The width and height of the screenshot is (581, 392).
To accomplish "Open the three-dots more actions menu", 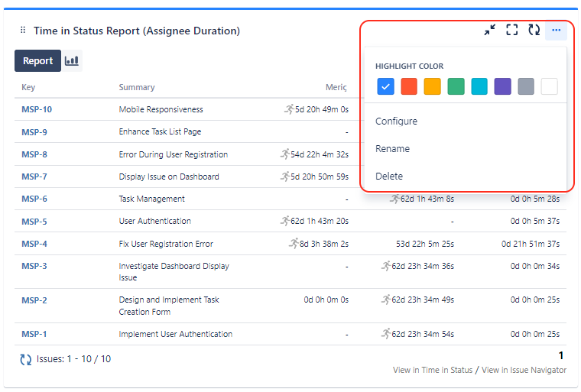I will pyautogui.click(x=556, y=31).
